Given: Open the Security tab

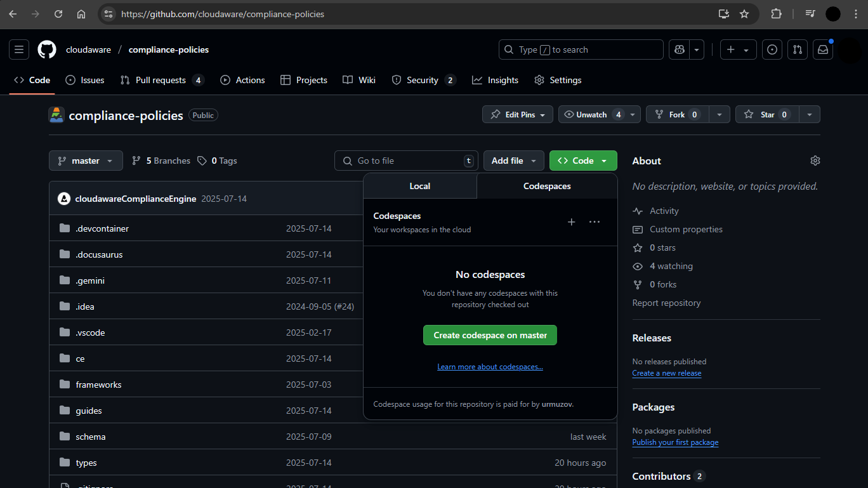Looking at the screenshot, I should (424, 80).
